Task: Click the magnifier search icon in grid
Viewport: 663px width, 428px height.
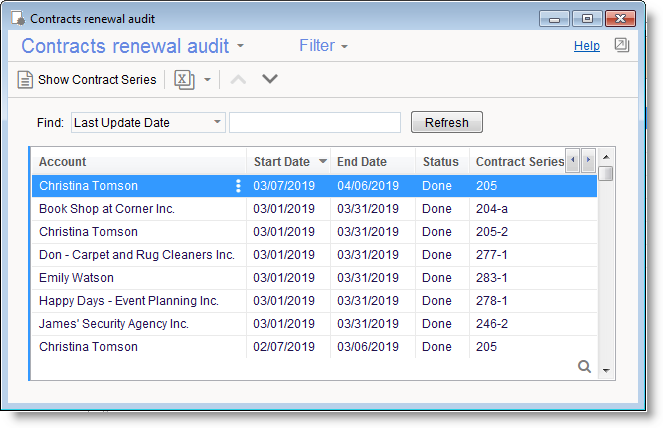Action: click(585, 367)
